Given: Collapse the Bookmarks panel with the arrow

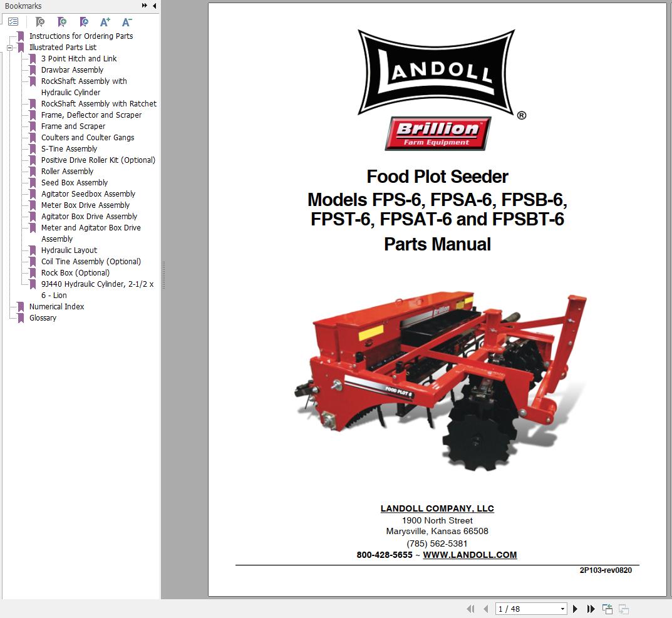Looking at the screenshot, I should [154, 6].
